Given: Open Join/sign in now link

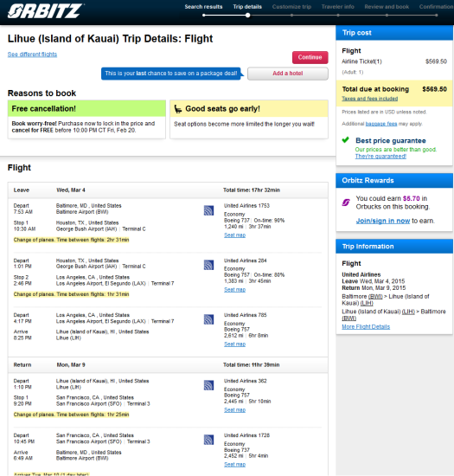Looking at the screenshot, I should (383, 221).
